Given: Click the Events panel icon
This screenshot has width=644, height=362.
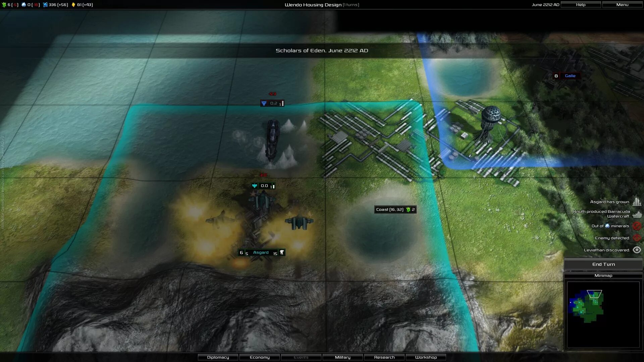Looking at the screenshot, I should 301,357.
